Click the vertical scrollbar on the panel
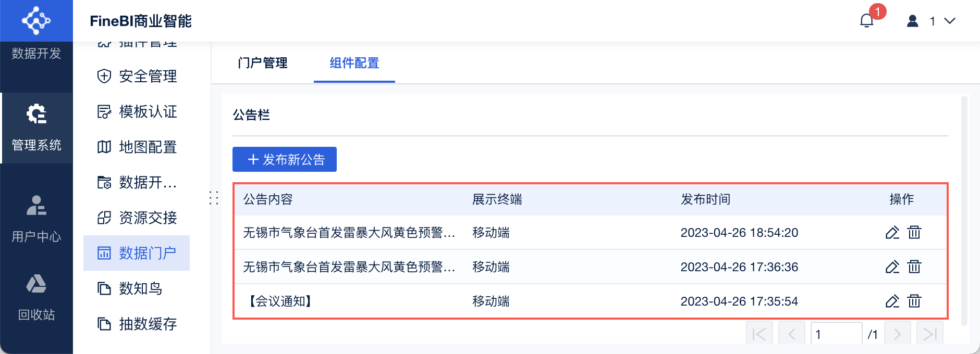This screenshot has height=354, width=980. pos(964,208)
